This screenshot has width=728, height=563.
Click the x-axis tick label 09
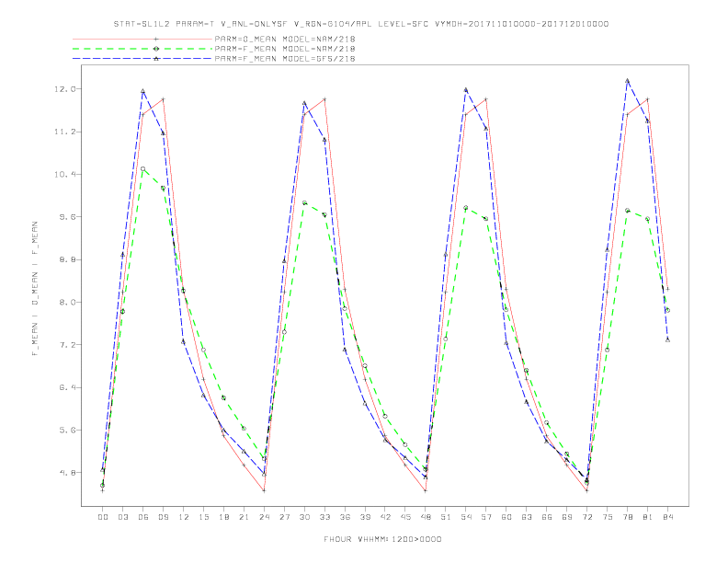pos(163,517)
